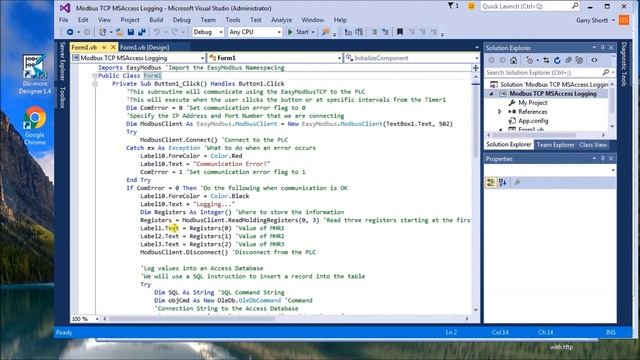Image resolution: width=640 pixels, height=360 pixels.
Task: Open the Start button dropdown arrow
Action: click(313, 32)
